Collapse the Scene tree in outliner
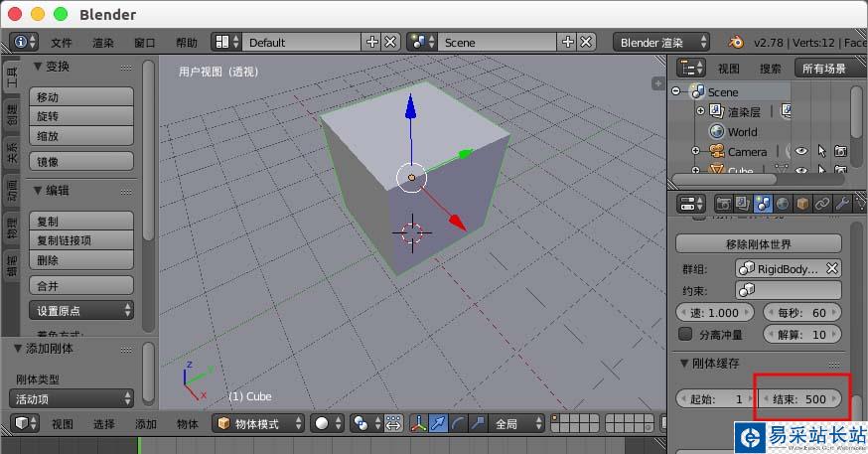868x454 pixels. point(676,90)
